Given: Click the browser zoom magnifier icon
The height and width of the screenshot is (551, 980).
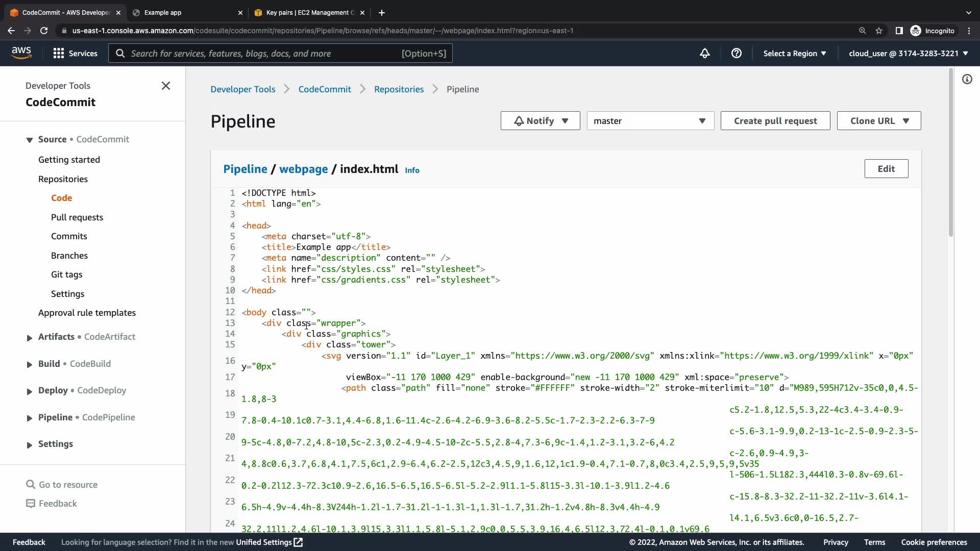Looking at the screenshot, I should 862,31.
